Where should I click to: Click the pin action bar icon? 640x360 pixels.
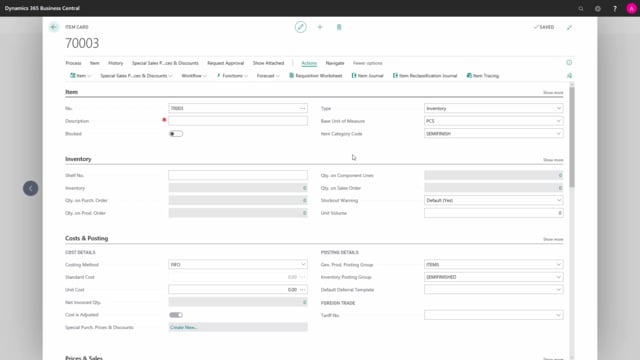click(x=569, y=76)
